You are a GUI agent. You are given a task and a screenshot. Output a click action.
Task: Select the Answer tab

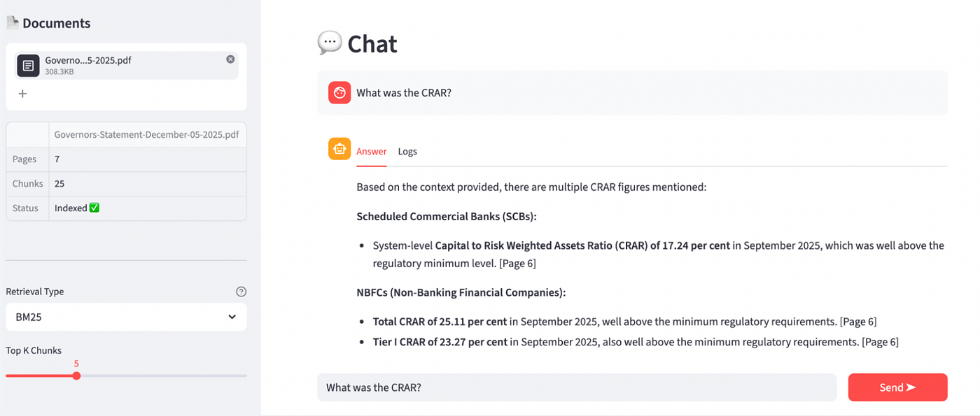[371, 151]
